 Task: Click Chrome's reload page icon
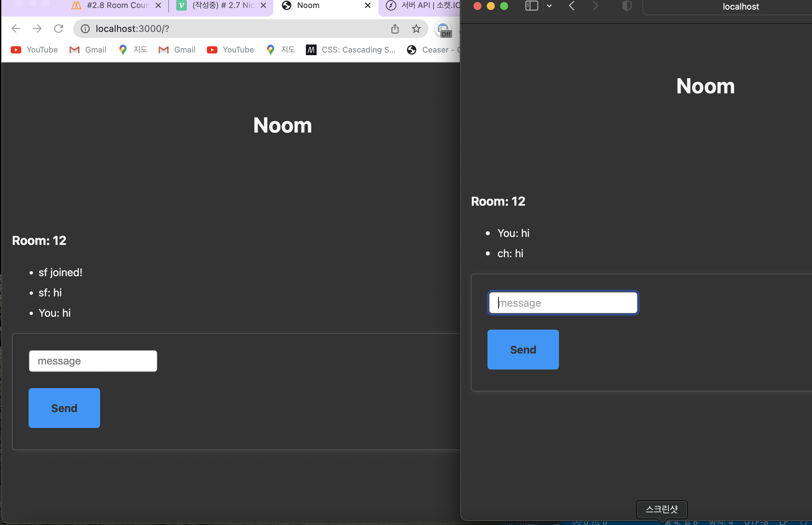click(x=59, y=29)
